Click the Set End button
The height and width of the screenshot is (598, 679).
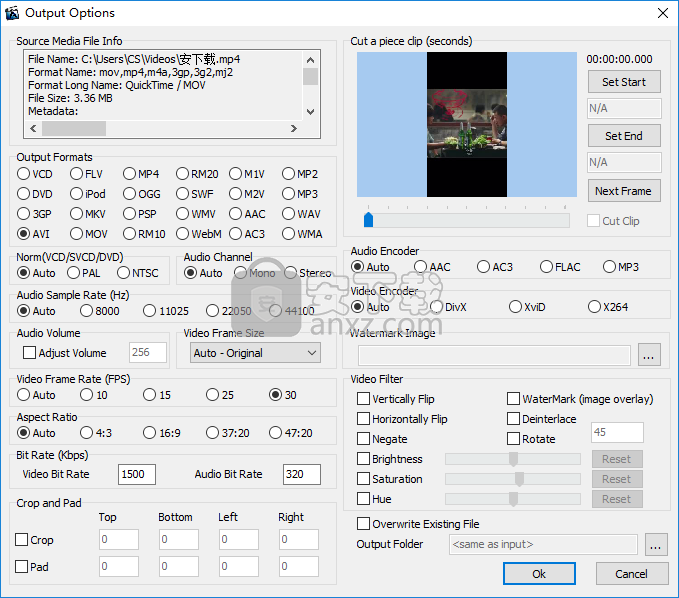click(x=624, y=136)
